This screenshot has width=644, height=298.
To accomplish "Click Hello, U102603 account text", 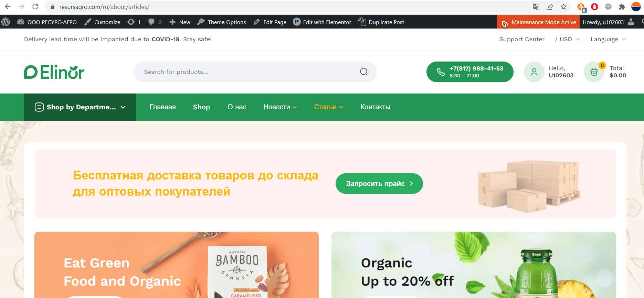I will 561,72.
